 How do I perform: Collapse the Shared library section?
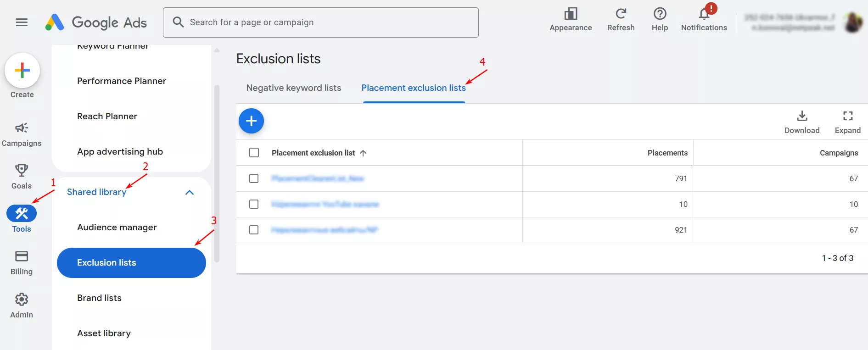pos(189,192)
